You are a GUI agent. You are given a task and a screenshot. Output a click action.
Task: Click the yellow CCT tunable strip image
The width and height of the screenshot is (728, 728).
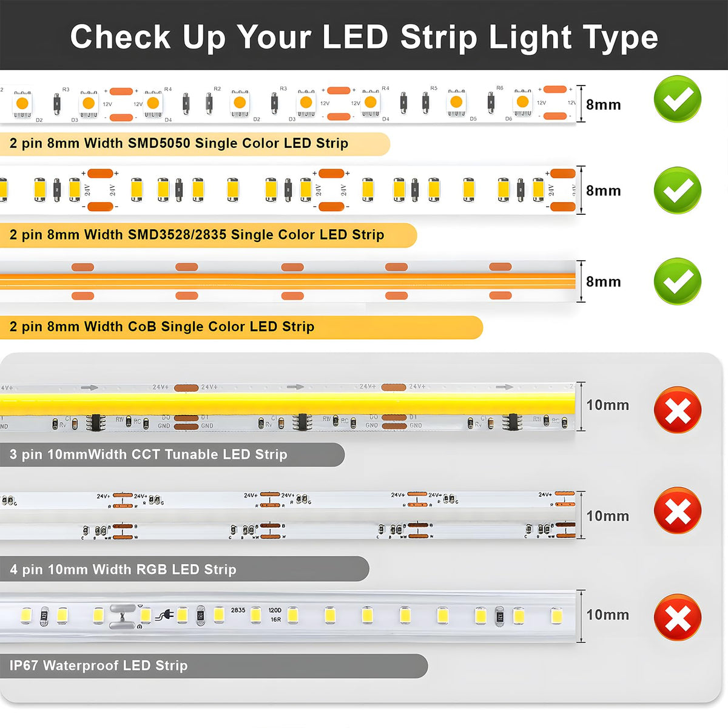(288, 406)
